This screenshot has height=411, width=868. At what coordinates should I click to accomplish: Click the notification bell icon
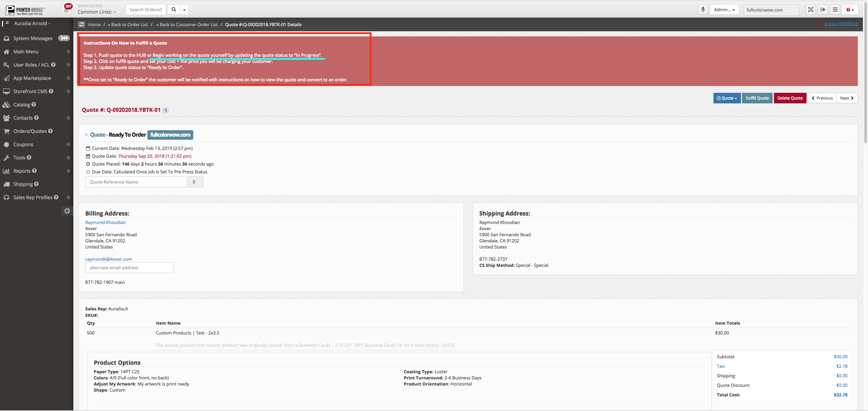tap(67, 10)
